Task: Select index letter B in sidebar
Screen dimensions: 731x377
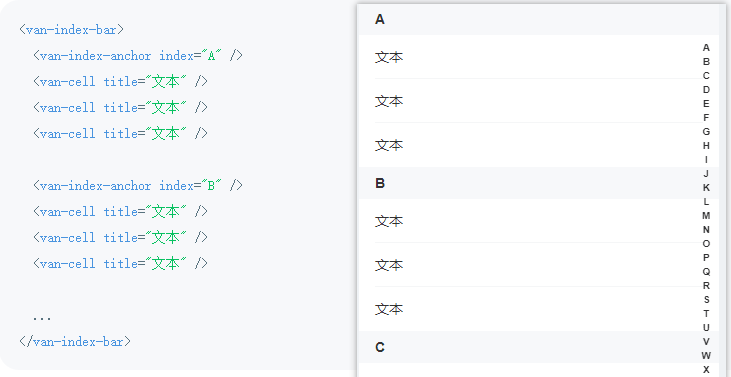Action: (706, 62)
